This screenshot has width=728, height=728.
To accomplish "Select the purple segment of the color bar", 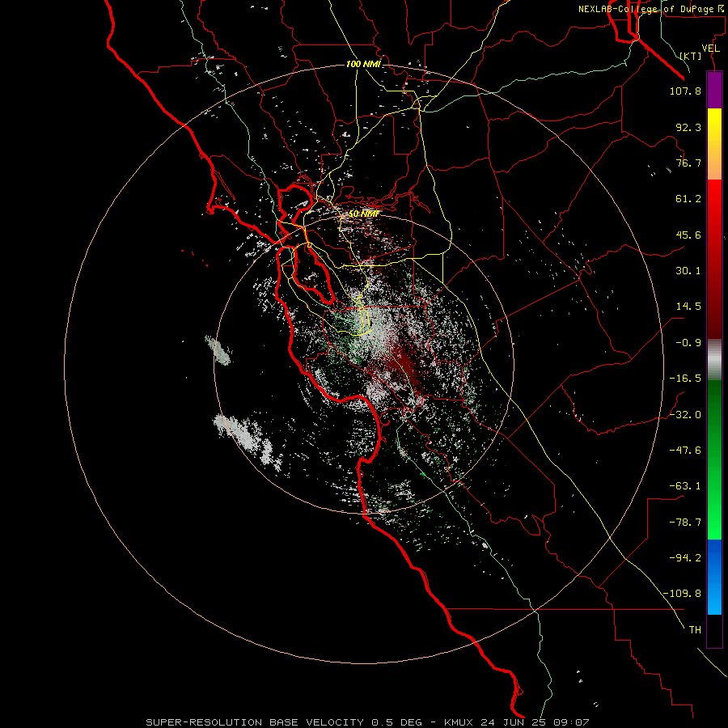I will (714, 91).
